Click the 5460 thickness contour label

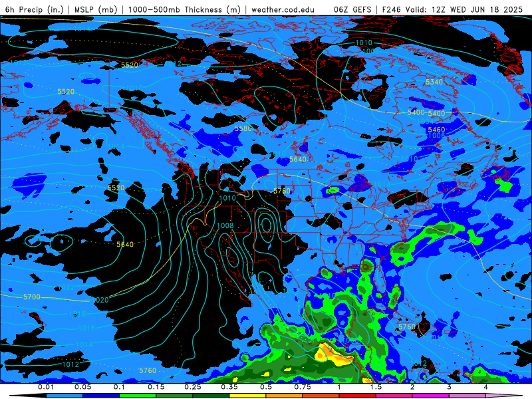[x=436, y=130]
